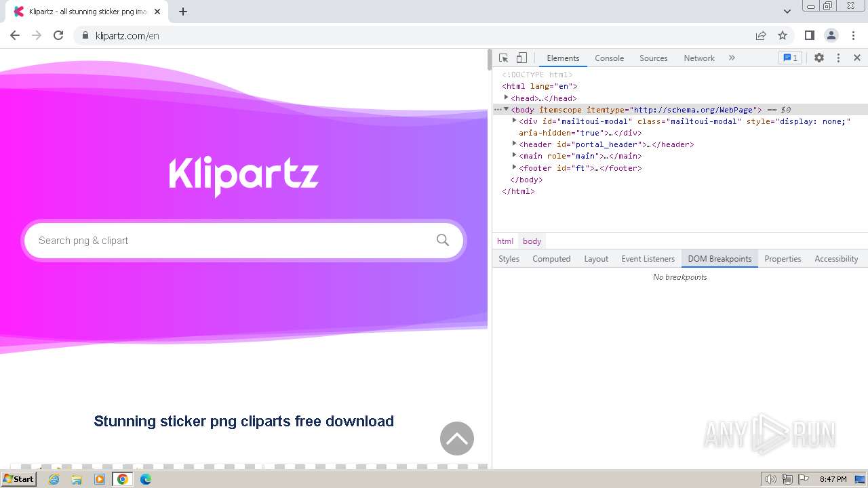Click the page vertical scrollbar thumb
Viewport: 868px width, 488px height.
pyautogui.click(x=490, y=60)
